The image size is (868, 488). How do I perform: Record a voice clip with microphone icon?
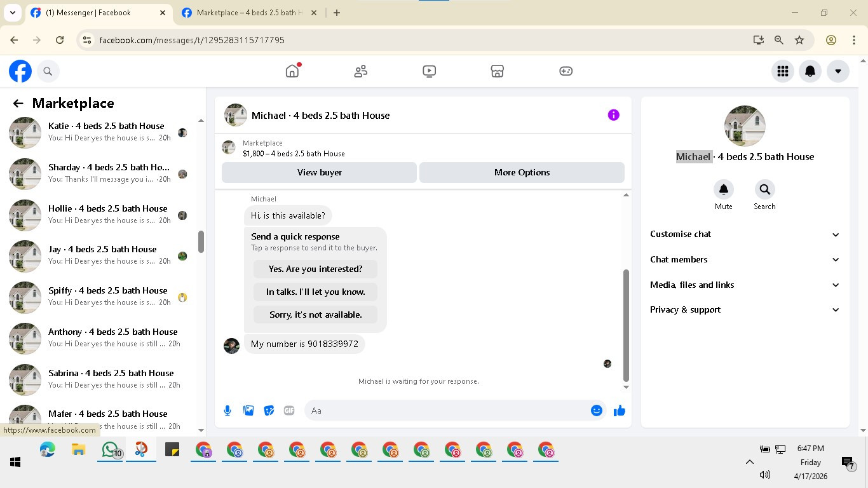227,410
